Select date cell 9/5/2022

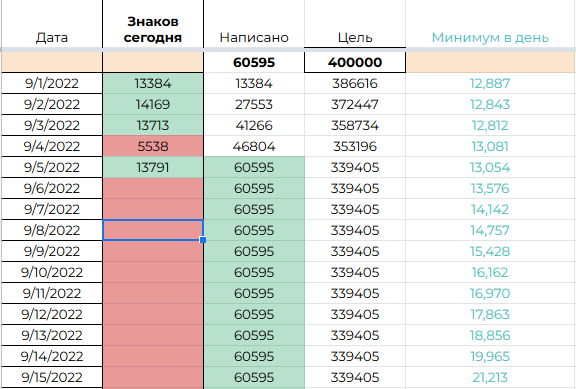tap(52, 167)
